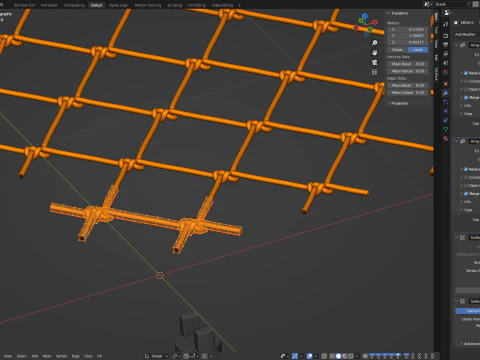Open the Modifiers wrench tab icon
This screenshot has height=360, width=480.
tap(446, 93)
